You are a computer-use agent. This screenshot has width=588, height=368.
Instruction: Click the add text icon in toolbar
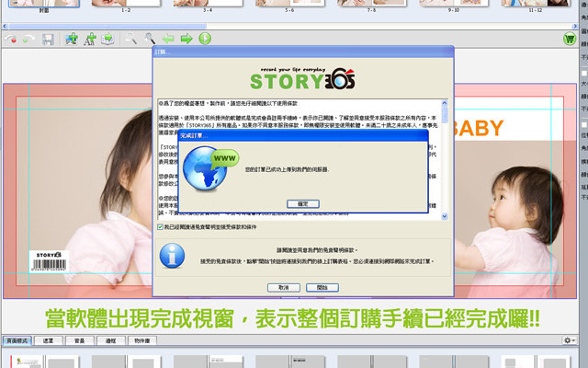pos(89,39)
